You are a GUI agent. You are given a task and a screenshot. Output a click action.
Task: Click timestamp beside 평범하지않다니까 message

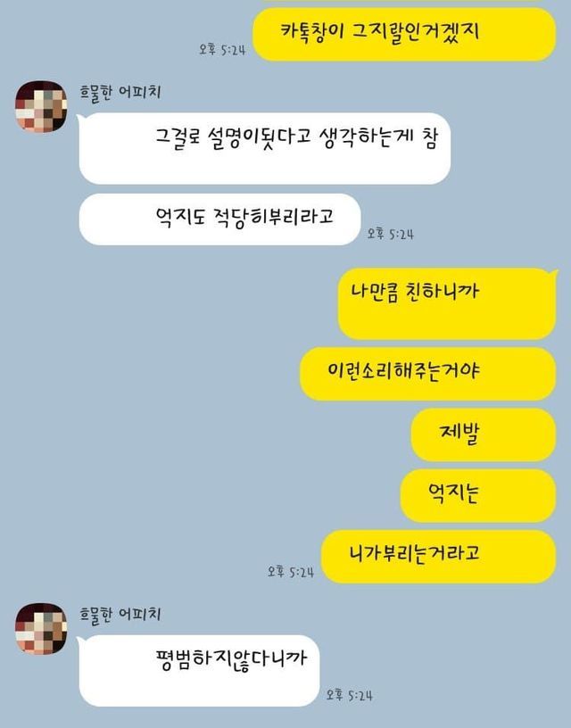[x=349, y=695]
